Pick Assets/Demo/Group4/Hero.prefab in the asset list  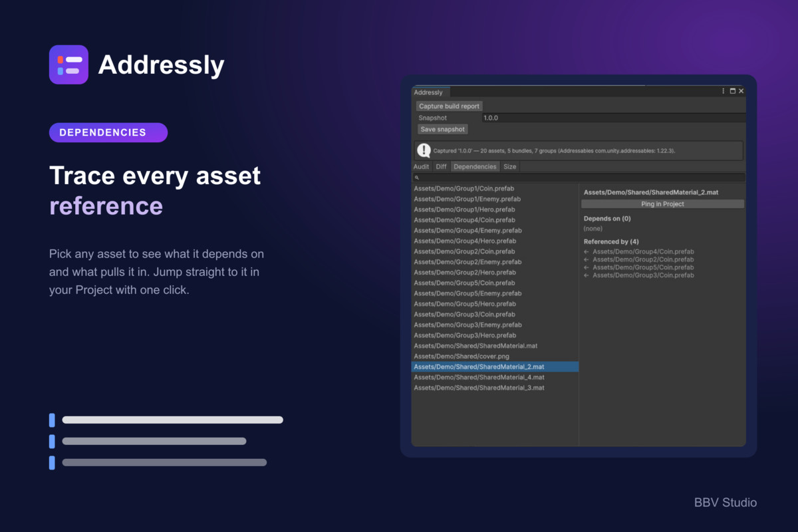495,241
